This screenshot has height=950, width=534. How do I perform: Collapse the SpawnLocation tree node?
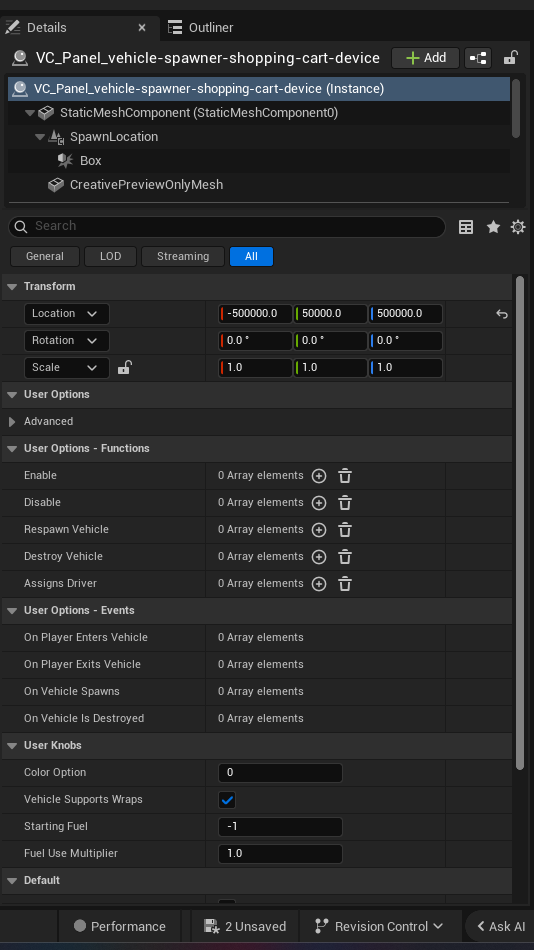point(39,137)
